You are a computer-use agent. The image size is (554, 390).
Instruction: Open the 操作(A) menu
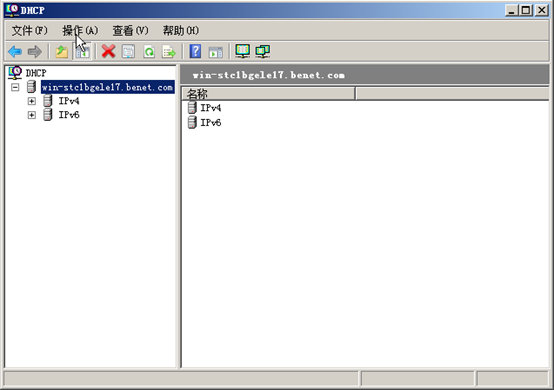[80, 31]
